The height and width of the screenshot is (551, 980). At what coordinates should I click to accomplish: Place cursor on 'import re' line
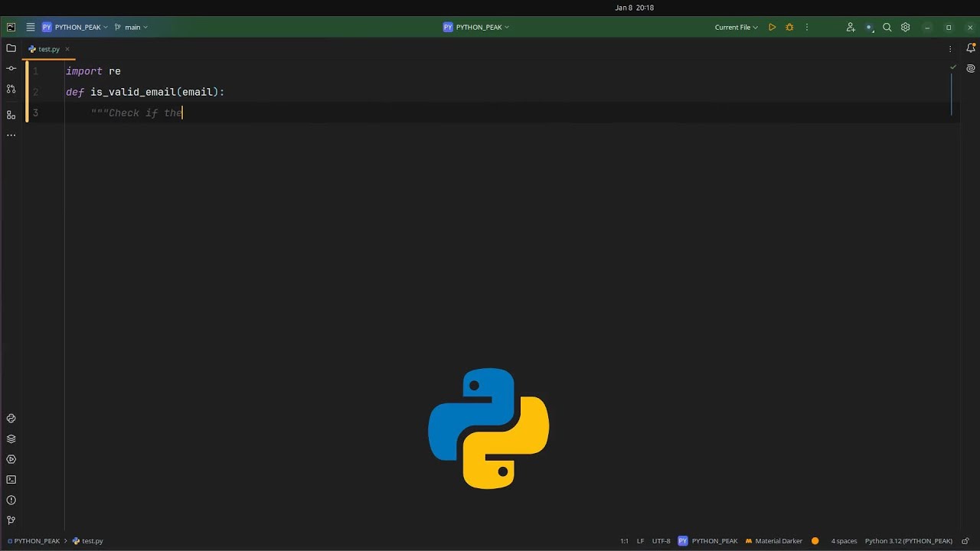93,71
